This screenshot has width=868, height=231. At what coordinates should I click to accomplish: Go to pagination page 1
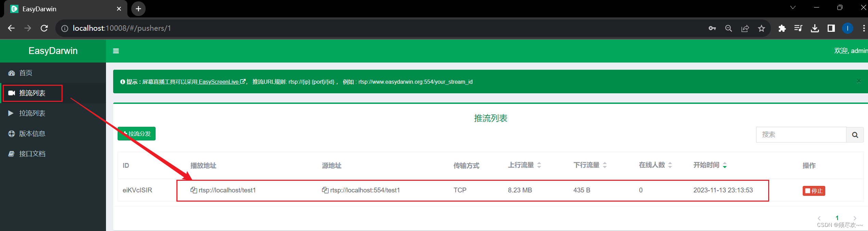pyautogui.click(x=837, y=218)
